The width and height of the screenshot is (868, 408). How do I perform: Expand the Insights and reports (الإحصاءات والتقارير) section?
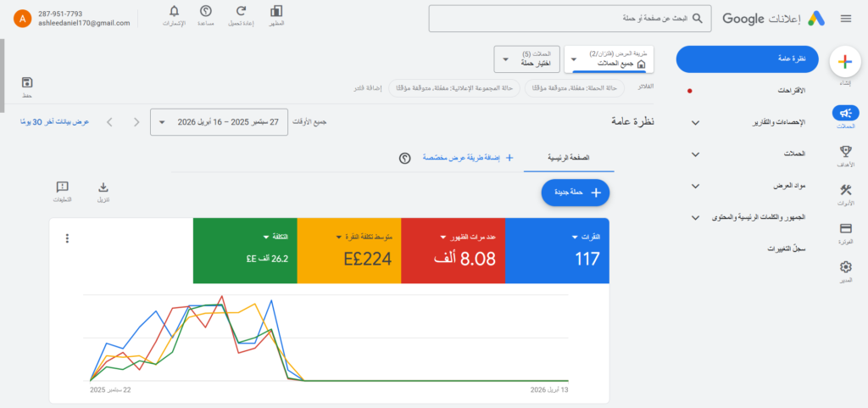[x=695, y=123]
